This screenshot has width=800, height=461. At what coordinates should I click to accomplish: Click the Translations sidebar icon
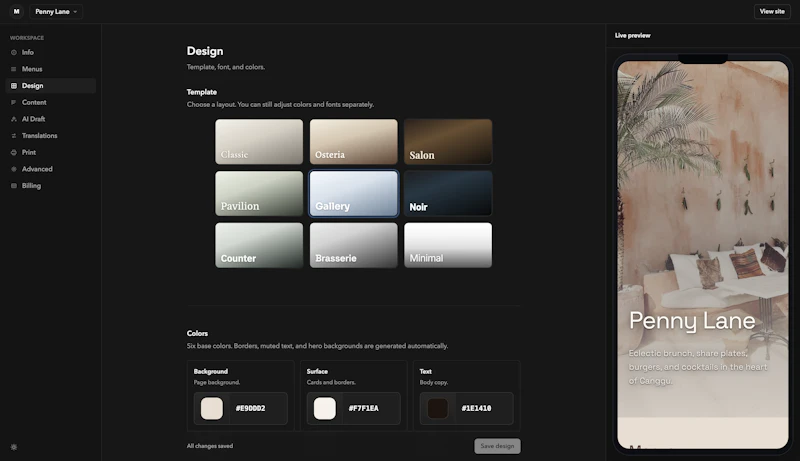click(14, 136)
